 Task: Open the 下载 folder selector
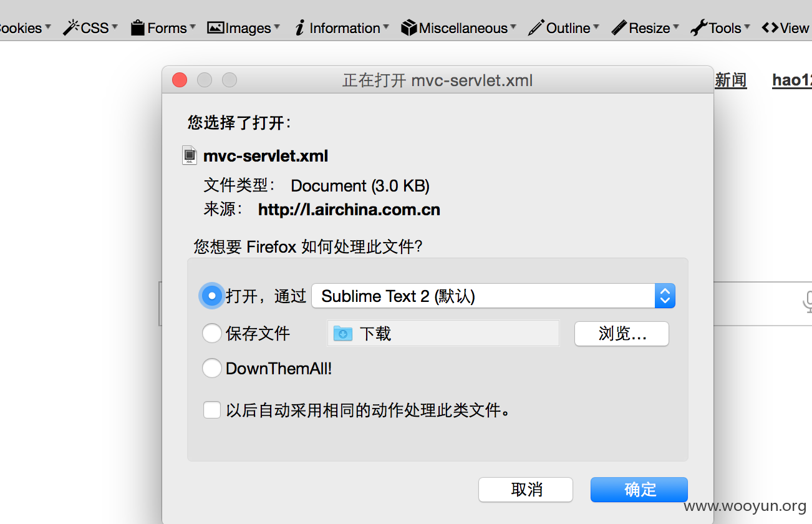pyautogui.click(x=443, y=334)
